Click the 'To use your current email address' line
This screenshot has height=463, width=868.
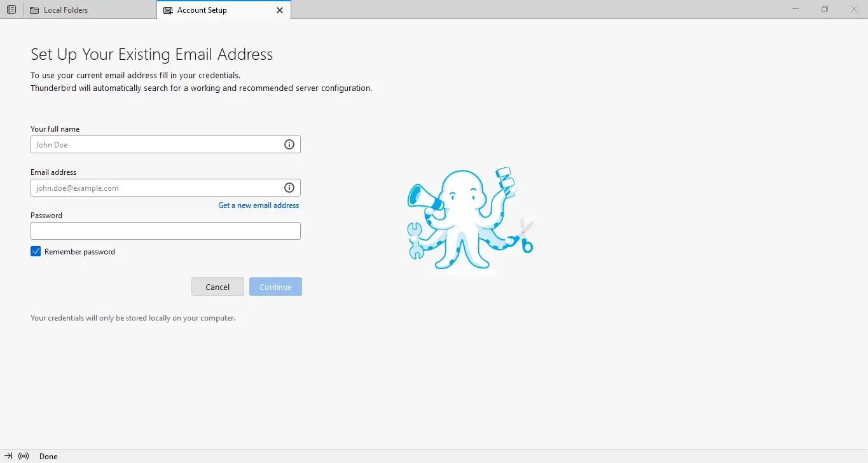click(x=135, y=76)
